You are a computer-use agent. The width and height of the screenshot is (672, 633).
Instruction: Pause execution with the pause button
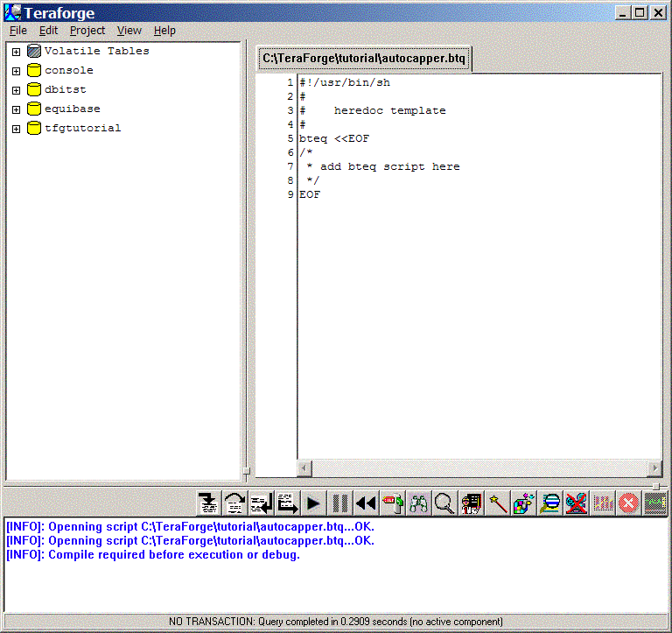tap(339, 503)
